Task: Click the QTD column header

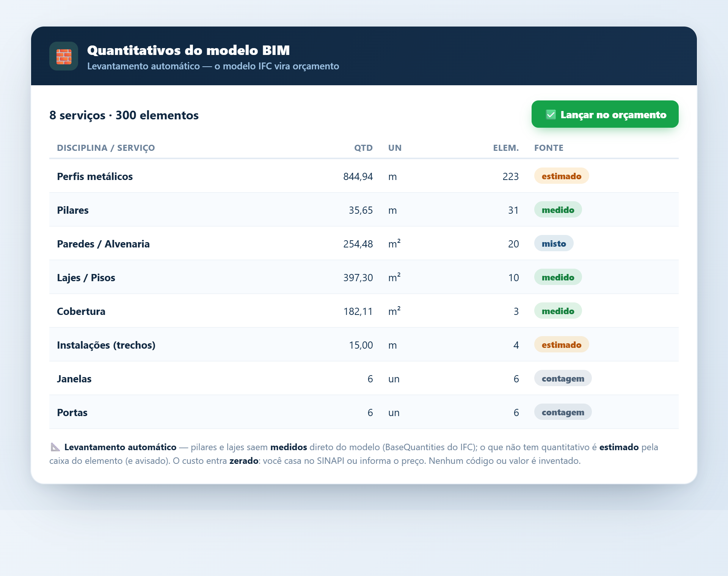Action: pyautogui.click(x=363, y=148)
